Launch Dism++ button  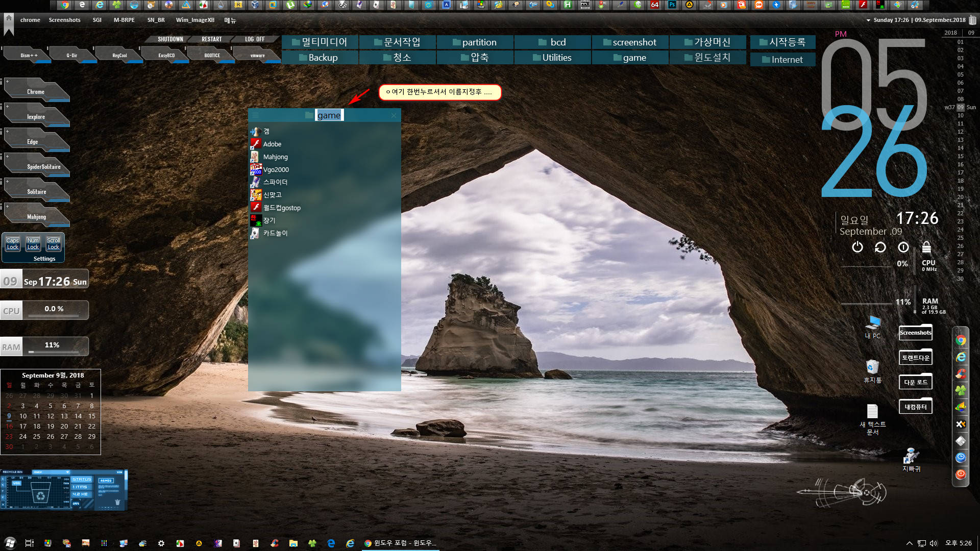coord(29,55)
